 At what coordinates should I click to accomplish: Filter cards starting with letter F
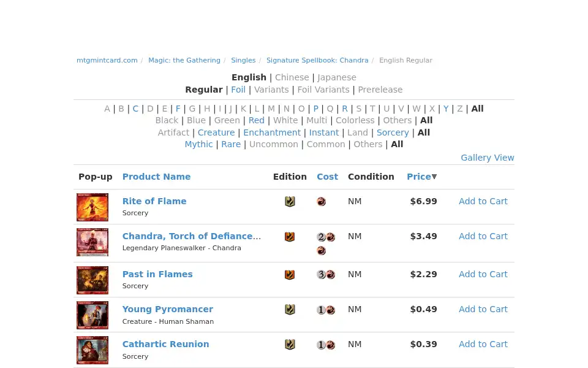(178, 109)
